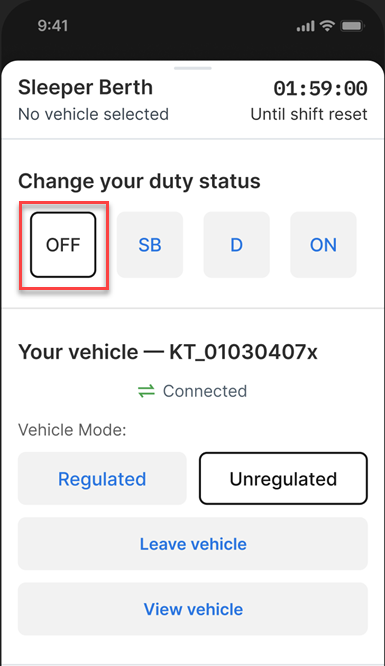Tap the No vehicle selected text
The image size is (385, 666).
pyautogui.click(x=93, y=114)
